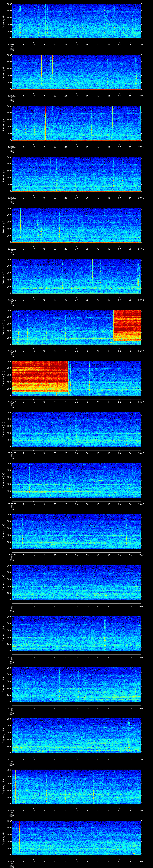Click the '20:23:00' start time label
Image resolution: width=153 pixels, height=868 pixels.
coord(12,402)
